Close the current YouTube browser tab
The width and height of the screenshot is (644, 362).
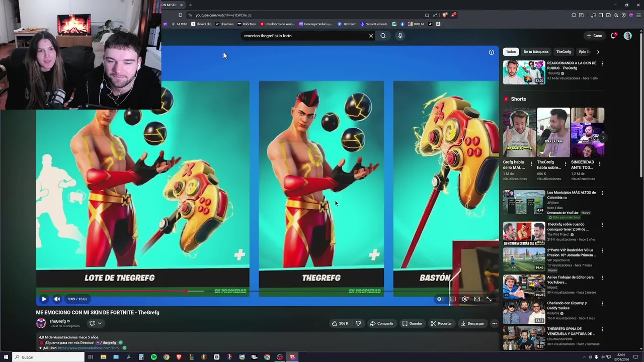(181, 5)
